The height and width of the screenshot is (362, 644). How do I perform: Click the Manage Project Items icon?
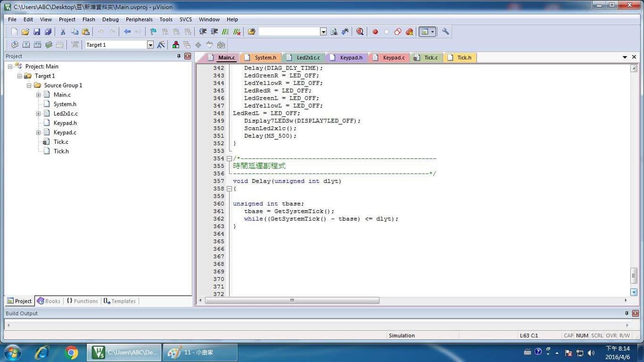[x=176, y=45]
